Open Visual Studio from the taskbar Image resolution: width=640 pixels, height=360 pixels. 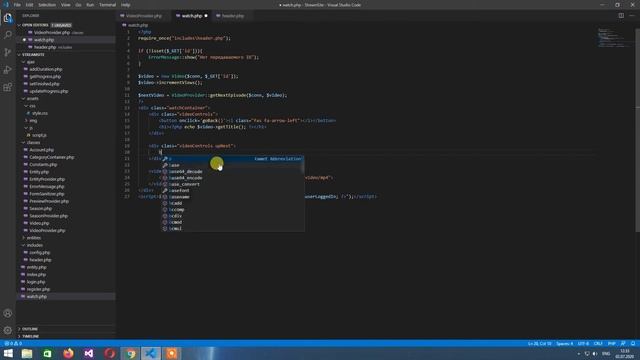pyautogui.click(x=89, y=353)
